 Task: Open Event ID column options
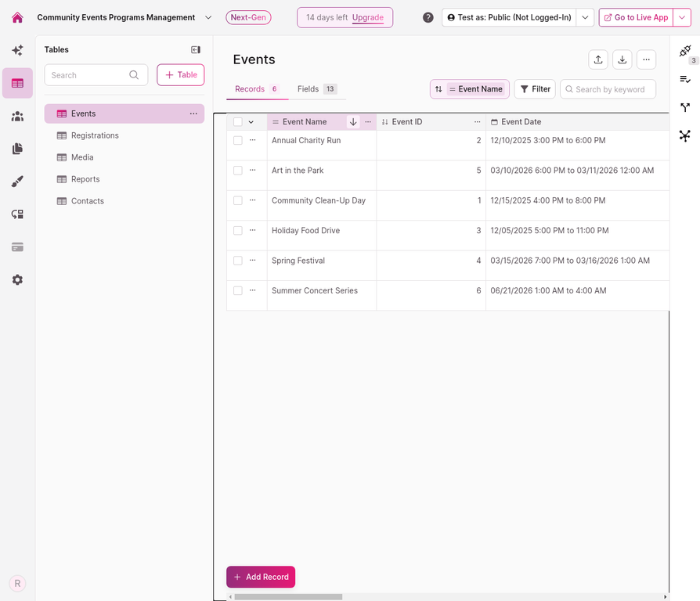tap(477, 122)
